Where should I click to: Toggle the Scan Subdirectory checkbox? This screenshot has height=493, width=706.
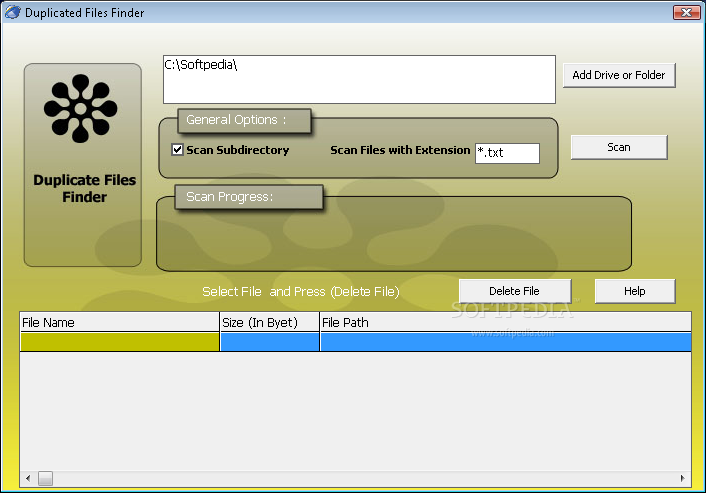coord(177,149)
